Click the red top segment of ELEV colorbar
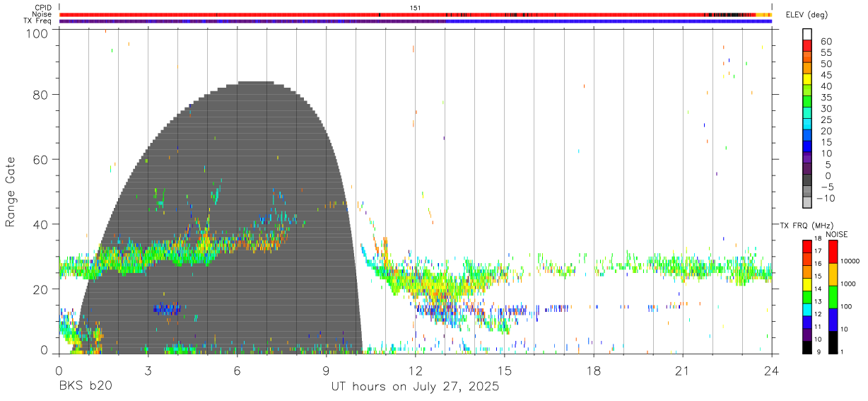This screenshot has width=868, height=401. (807, 45)
